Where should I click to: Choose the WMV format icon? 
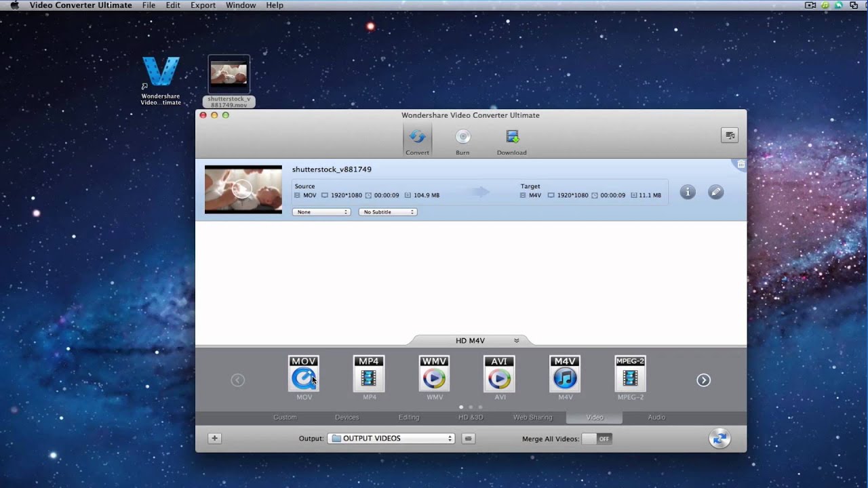tap(434, 373)
